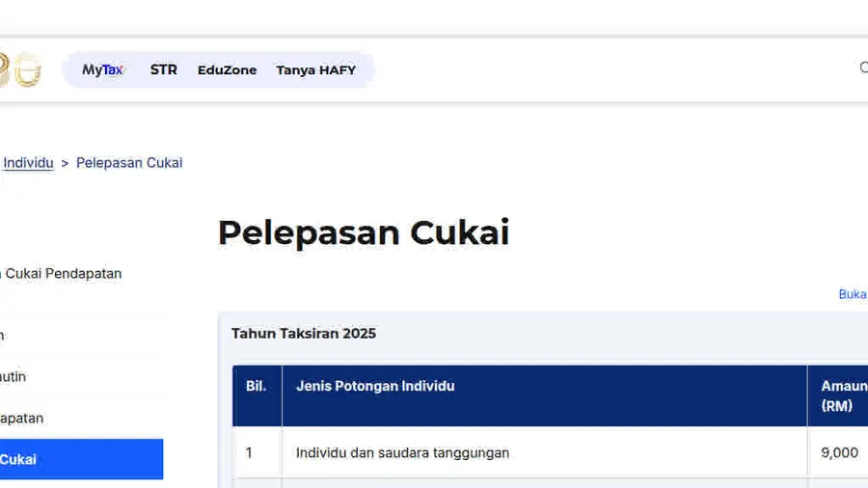The image size is (868, 488).
Task: Click the Buka link above table
Action: click(854, 294)
